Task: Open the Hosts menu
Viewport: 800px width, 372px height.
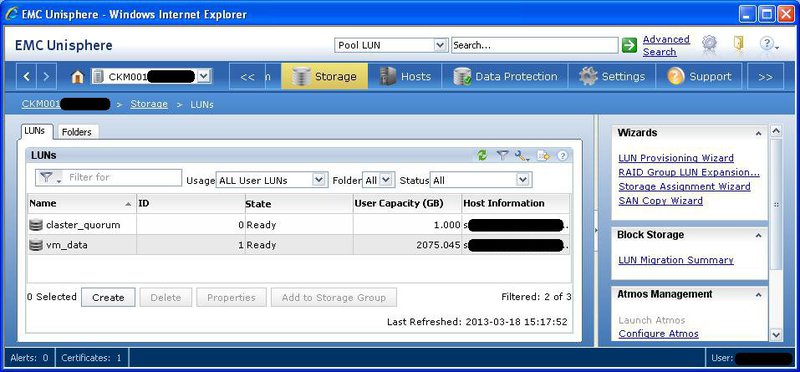Action: click(405, 77)
